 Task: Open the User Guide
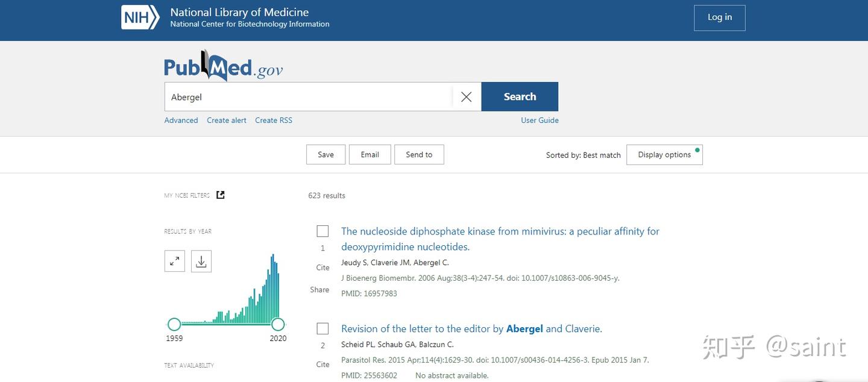pyautogui.click(x=539, y=120)
